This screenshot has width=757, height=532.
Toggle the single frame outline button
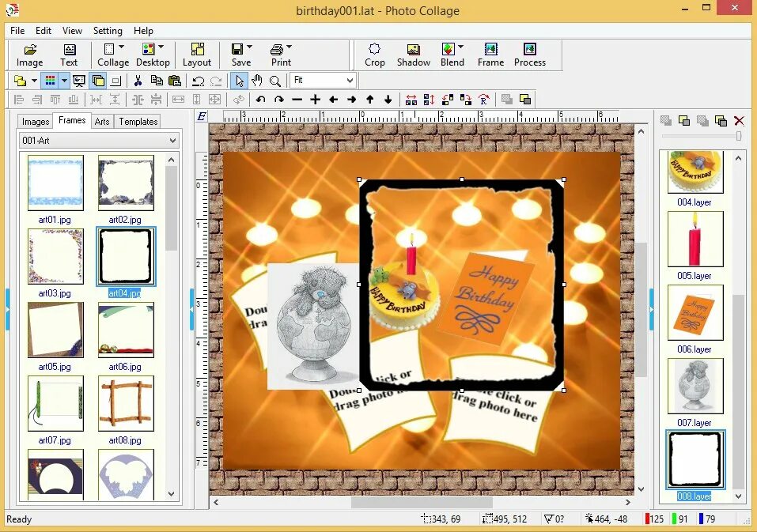coord(115,81)
